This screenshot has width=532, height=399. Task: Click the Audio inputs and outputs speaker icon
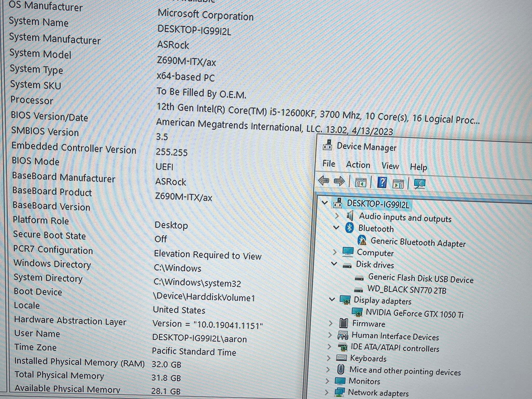point(350,215)
